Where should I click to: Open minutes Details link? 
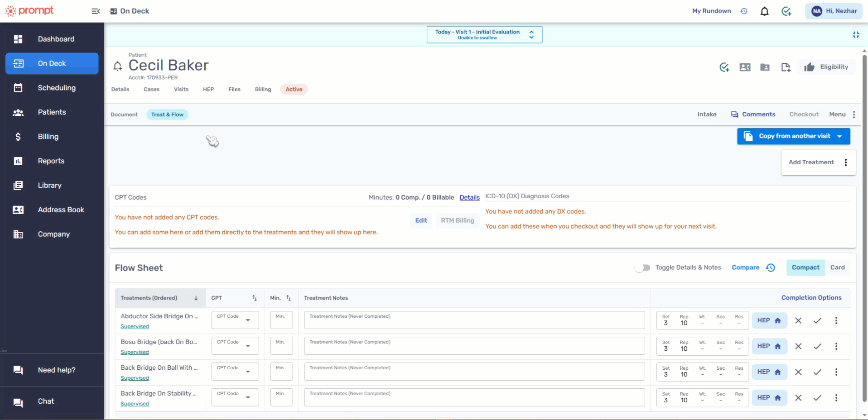coord(469,198)
